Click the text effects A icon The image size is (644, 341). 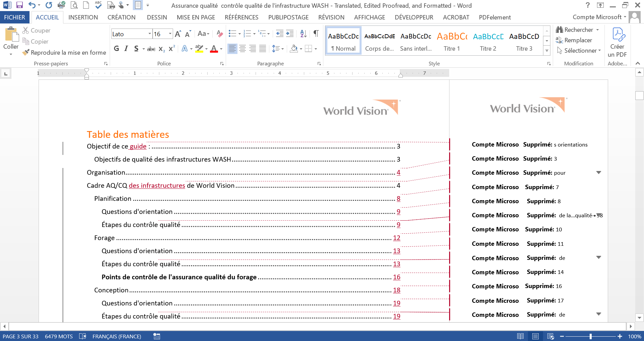point(184,49)
